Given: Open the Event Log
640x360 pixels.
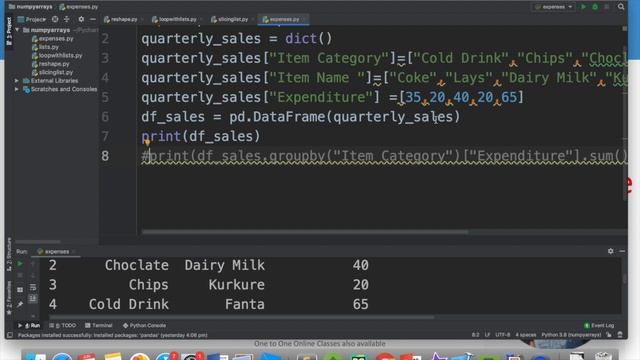Looking at the screenshot, I should 599,325.
